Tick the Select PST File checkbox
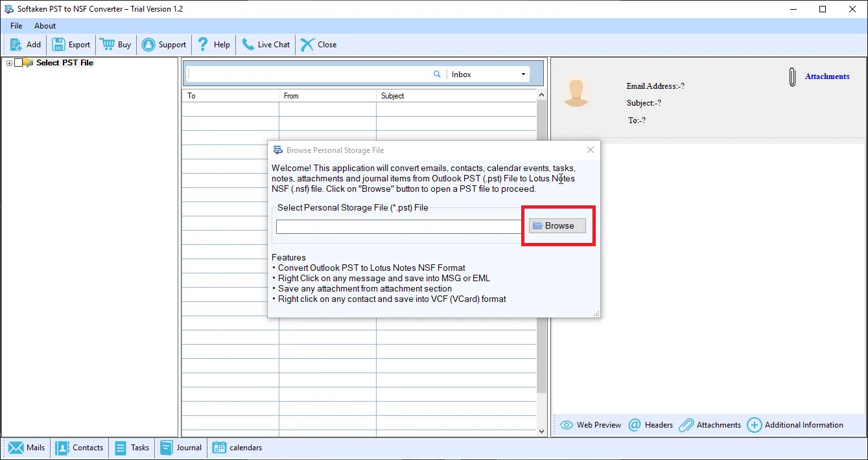868x460 pixels. [x=18, y=63]
